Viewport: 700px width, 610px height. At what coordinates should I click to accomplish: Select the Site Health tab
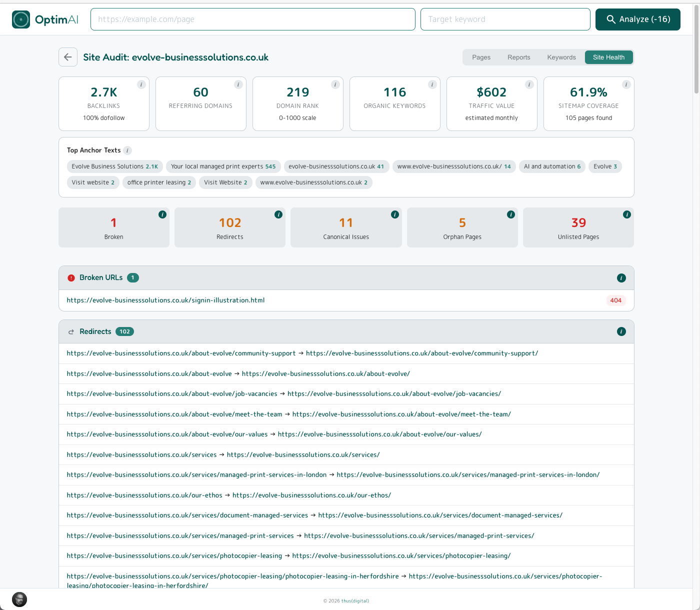[x=609, y=57]
